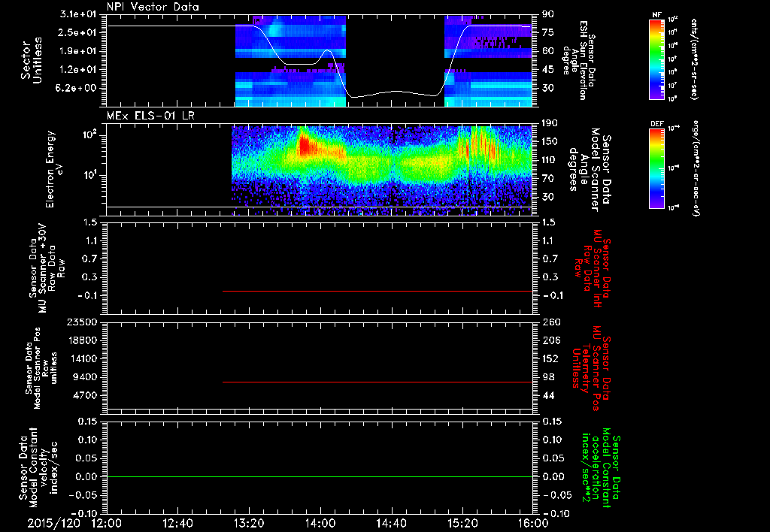This screenshot has width=770, height=532.
Task: Click the 'ESH Sun Elevation Angle degree' label
Action: point(578,60)
